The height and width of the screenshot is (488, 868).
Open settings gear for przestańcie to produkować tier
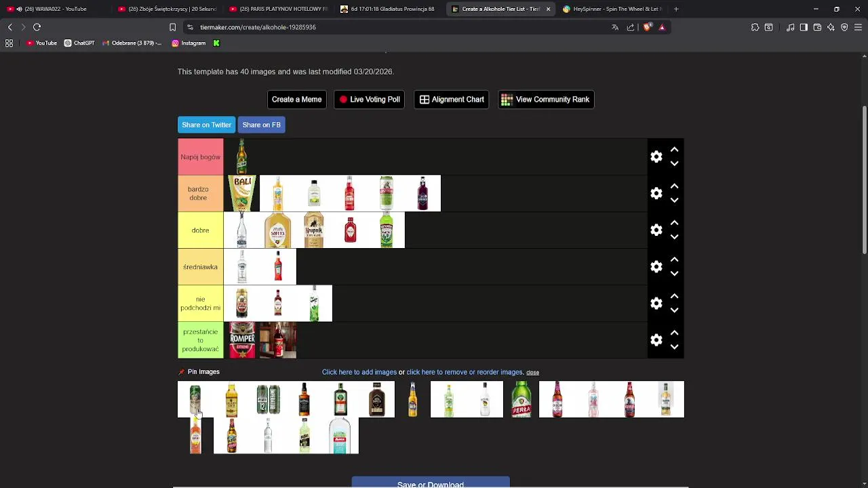pyautogui.click(x=656, y=340)
